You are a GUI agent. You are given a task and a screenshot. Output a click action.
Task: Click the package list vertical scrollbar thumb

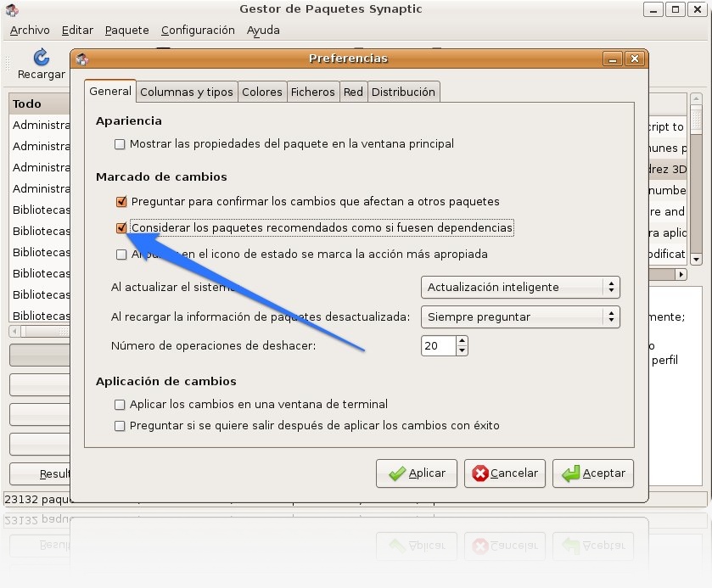(x=696, y=119)
